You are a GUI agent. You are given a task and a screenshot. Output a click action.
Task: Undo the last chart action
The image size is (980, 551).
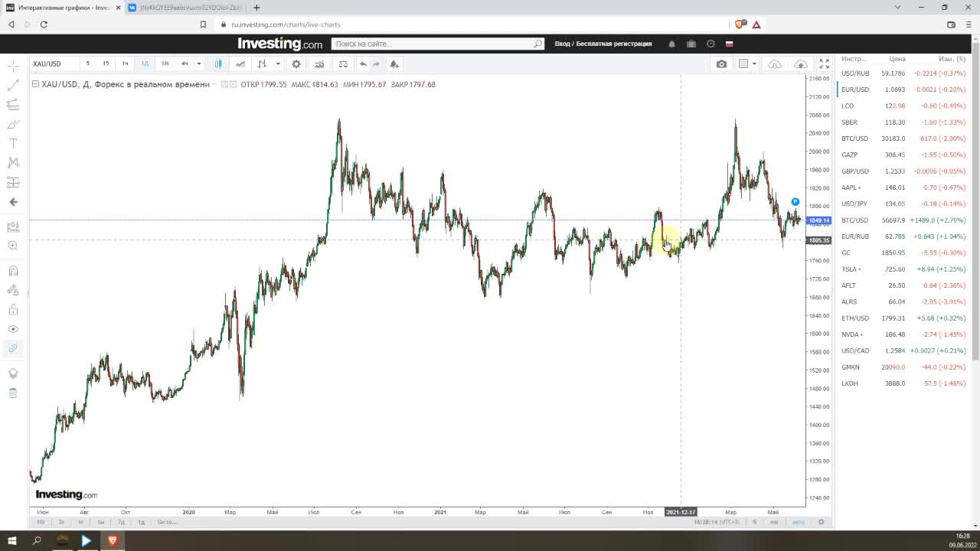(364, 64)
